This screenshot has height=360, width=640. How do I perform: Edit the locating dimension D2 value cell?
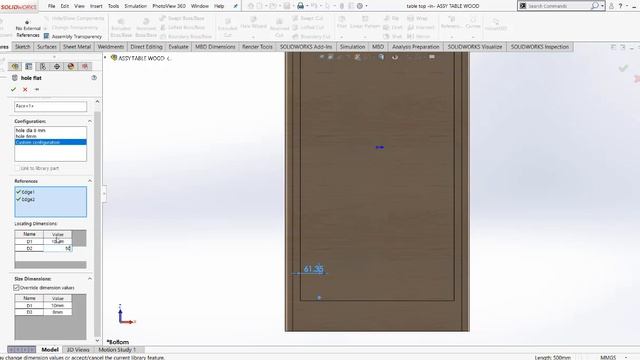(58, 248)
